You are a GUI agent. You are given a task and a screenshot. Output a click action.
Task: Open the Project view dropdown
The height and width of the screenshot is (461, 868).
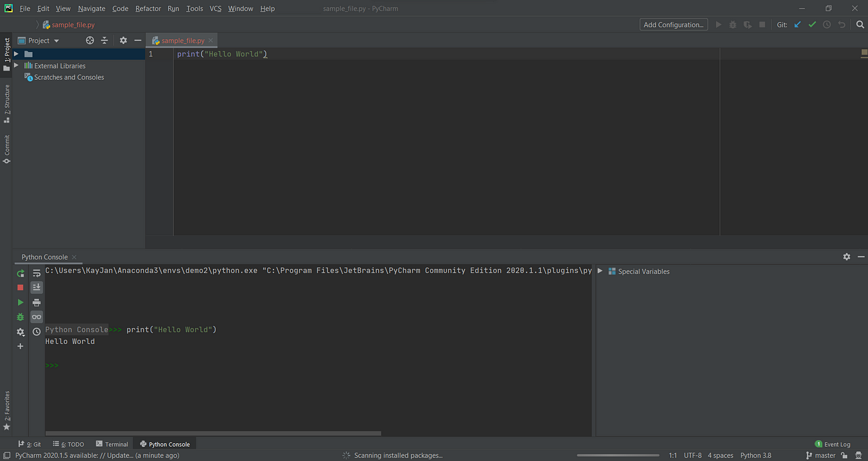pos(43,40)
